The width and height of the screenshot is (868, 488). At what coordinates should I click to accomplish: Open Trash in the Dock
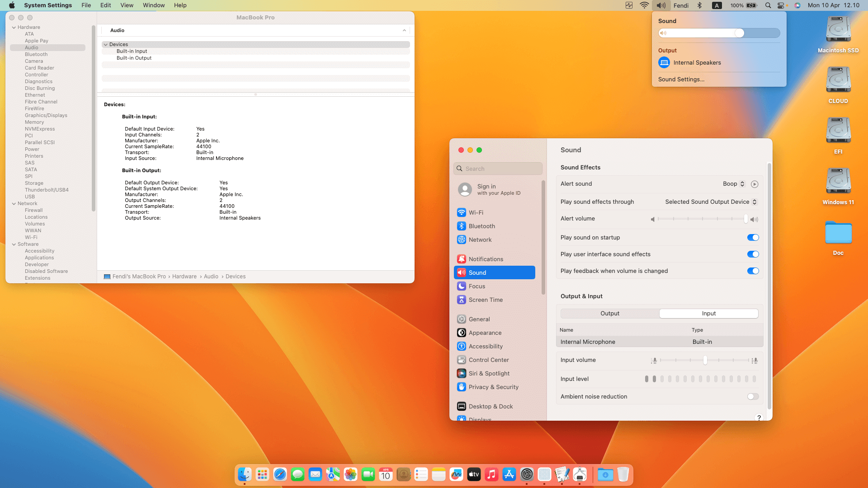(x=623, y=474)
